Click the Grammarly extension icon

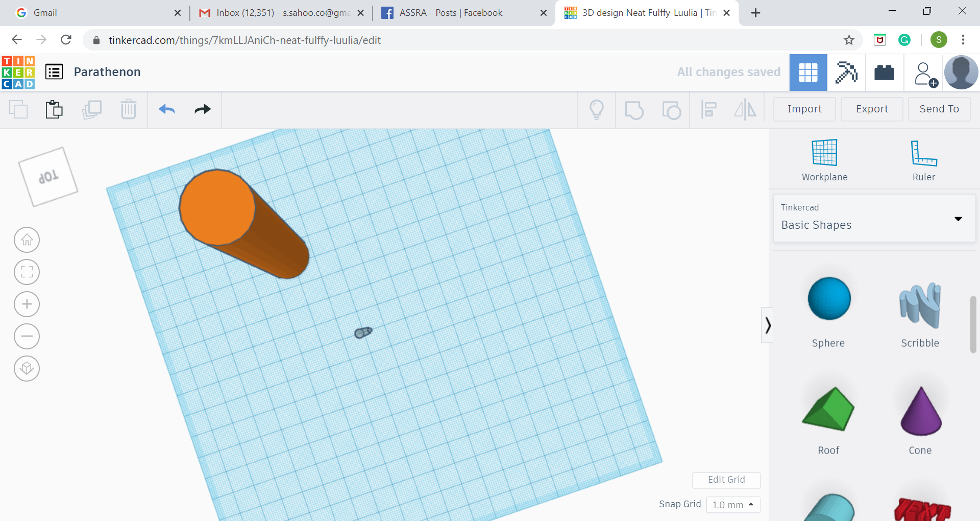(x=904, y=40)
